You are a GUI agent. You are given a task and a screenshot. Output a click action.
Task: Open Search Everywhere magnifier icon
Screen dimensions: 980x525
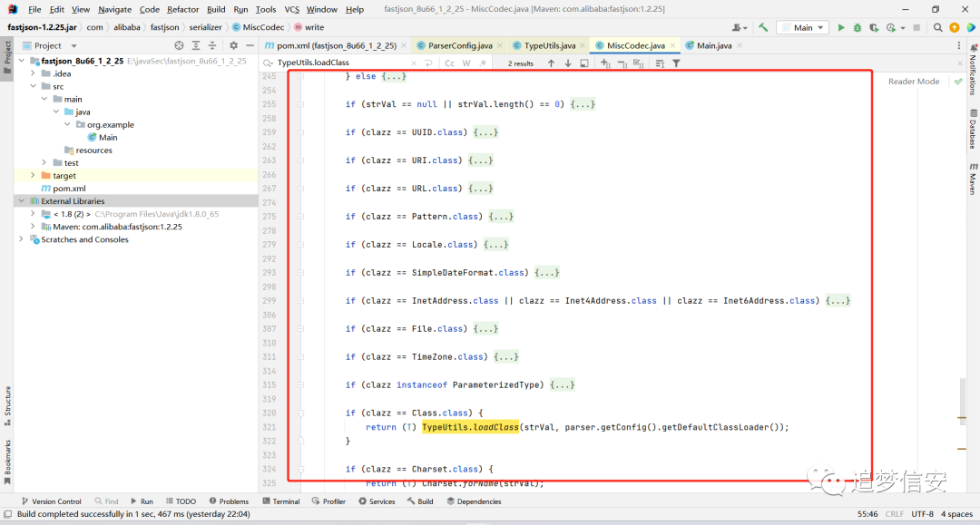tap(937, 27)
